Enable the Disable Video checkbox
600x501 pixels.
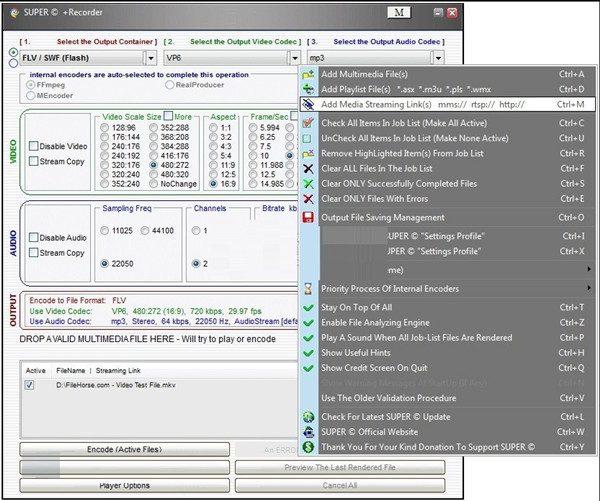pos(35,146)
